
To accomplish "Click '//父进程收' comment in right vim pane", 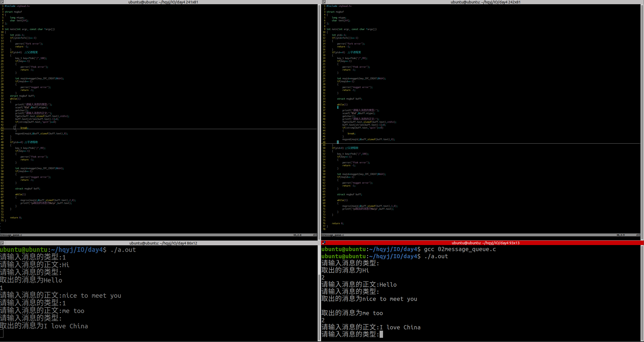I will 352,148.
